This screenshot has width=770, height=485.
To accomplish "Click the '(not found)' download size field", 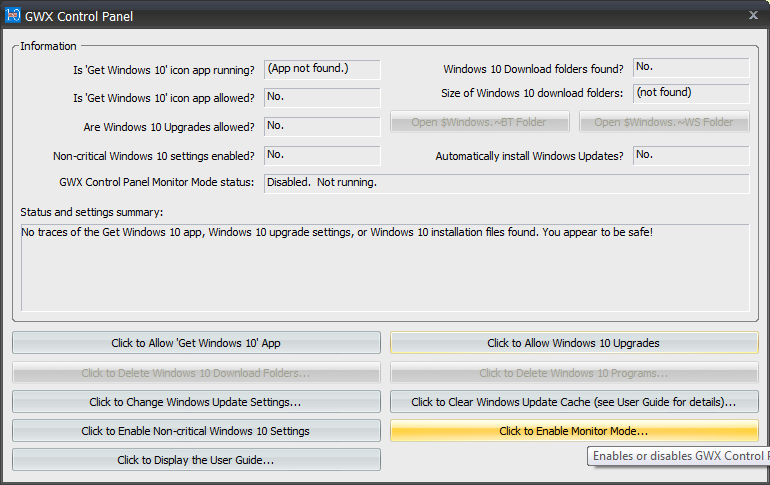I will 691,93.
